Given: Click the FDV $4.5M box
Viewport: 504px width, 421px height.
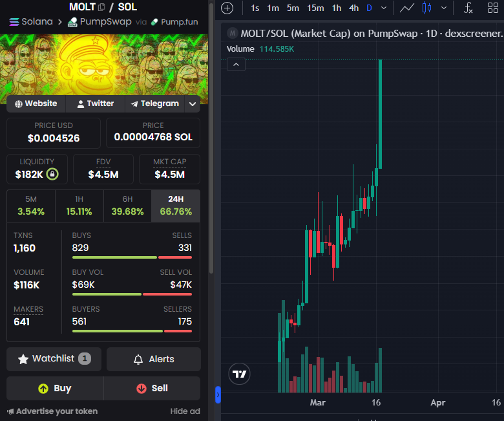Looking at the screenshot, I should pos(103,169).
